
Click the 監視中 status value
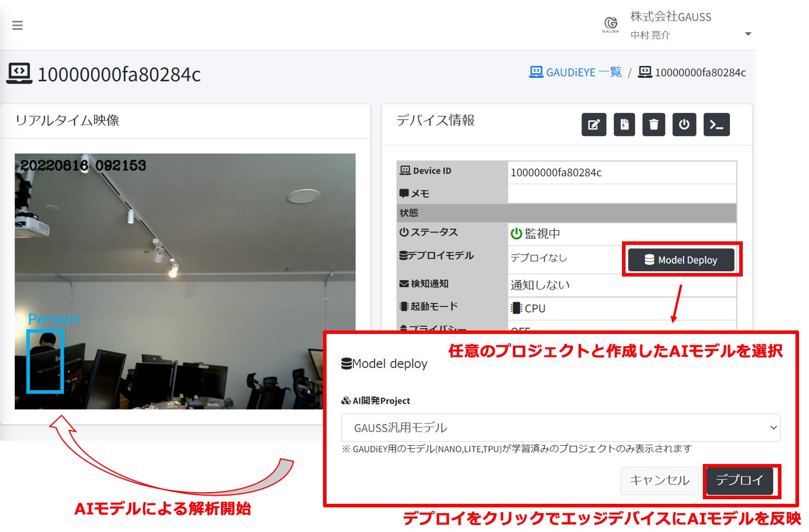[535, 233]
